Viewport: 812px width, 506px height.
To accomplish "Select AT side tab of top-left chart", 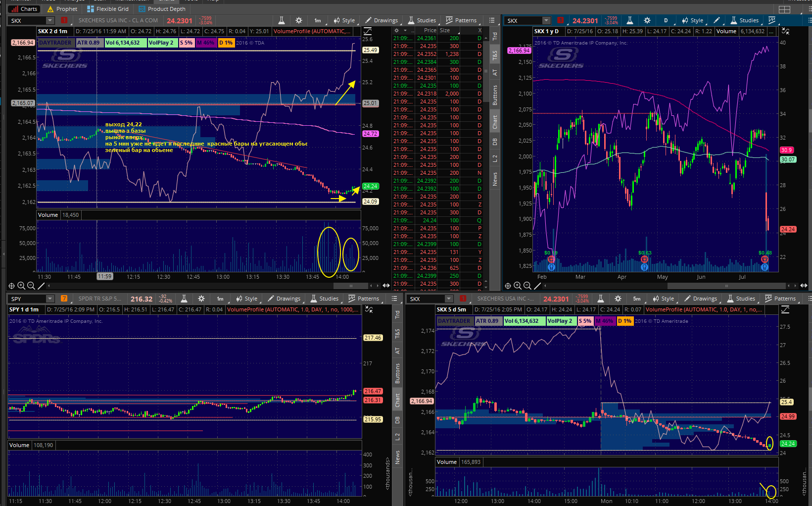I will [495, 73].
